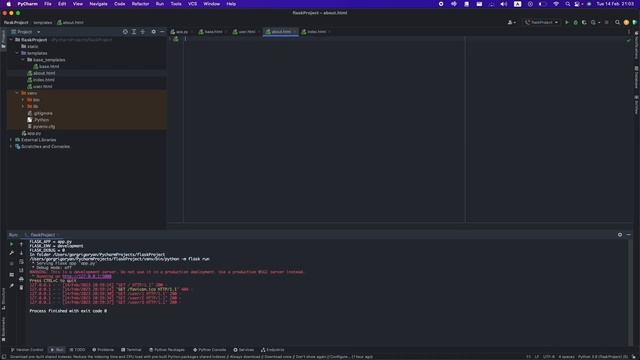Click the pin tab icon in Run panel
Screen dimensions: 640x360
[x=11, y=286]
